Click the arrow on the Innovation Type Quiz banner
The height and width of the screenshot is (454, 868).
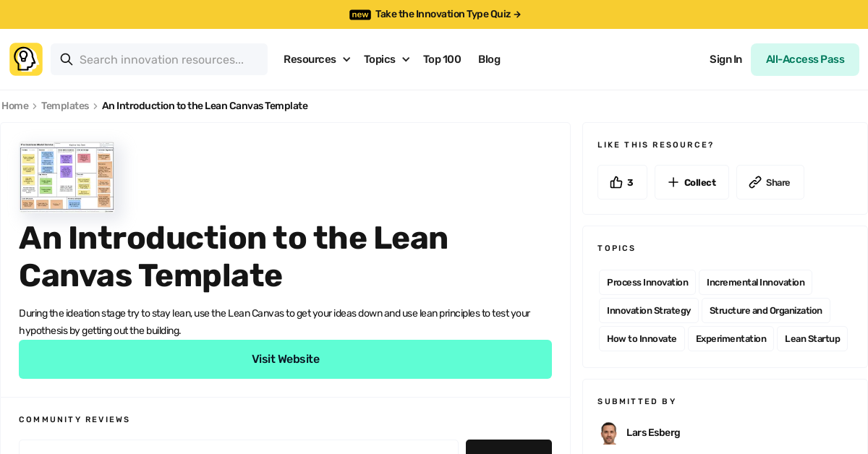pos(516,14)
